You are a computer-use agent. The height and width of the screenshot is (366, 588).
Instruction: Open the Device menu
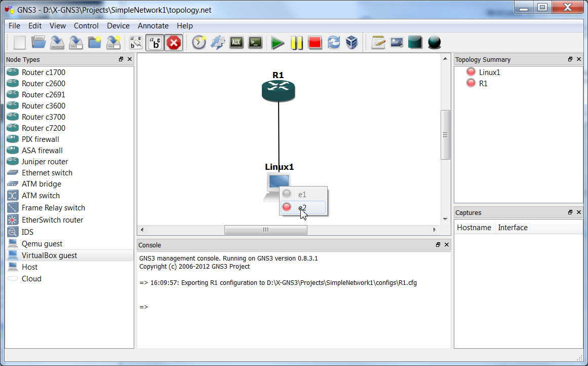[118, 25]
